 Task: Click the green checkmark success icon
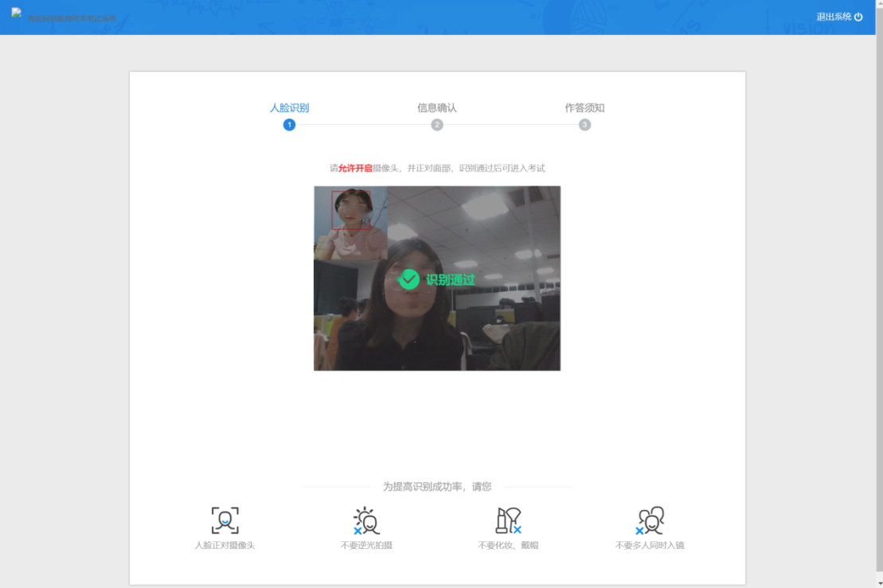tap(409, 279)
